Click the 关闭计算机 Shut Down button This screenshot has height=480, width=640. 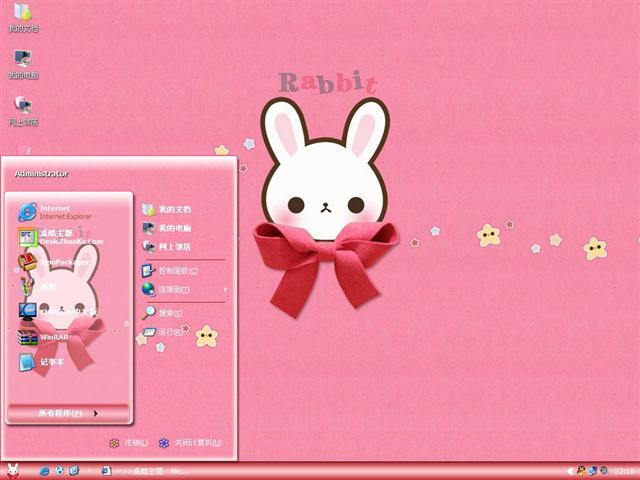coord(190,443)
